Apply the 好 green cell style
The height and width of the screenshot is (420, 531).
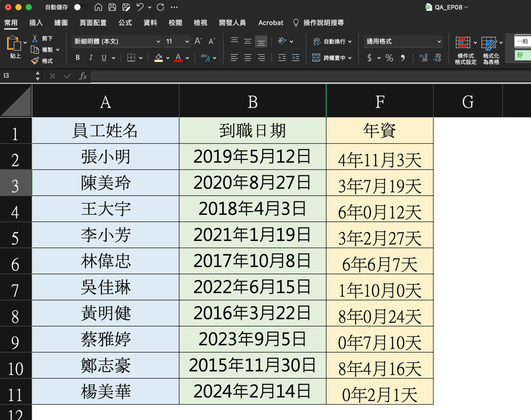click(523, 55)
